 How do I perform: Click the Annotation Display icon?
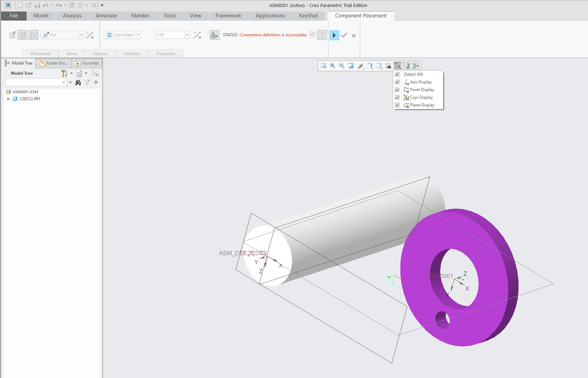point(407,66)
